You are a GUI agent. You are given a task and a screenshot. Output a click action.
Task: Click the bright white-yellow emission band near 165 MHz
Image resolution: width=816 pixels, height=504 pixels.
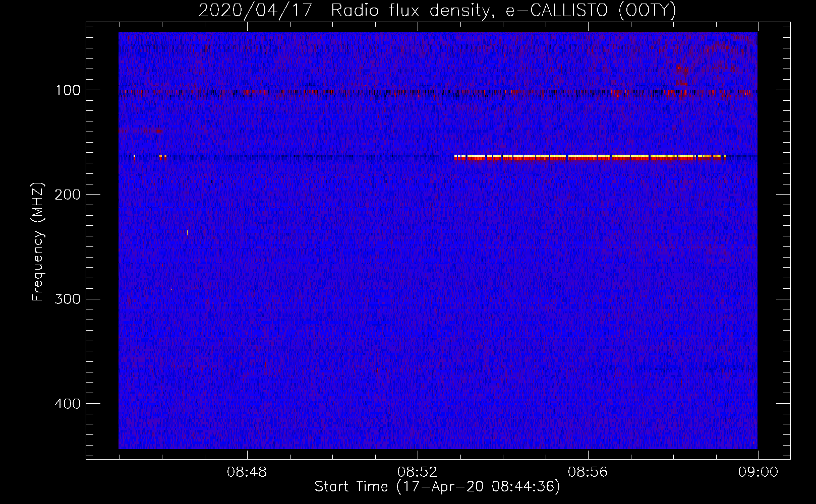590,157
